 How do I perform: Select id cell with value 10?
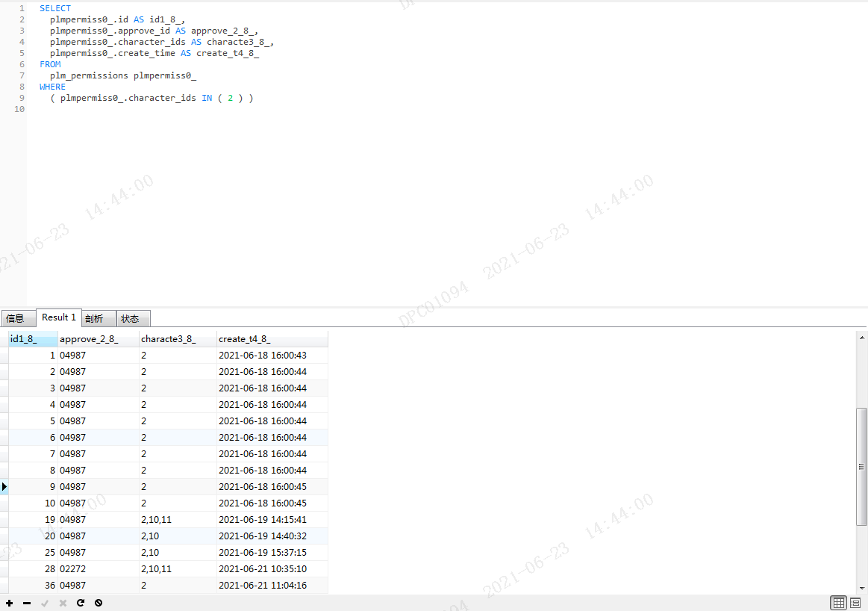33,503
